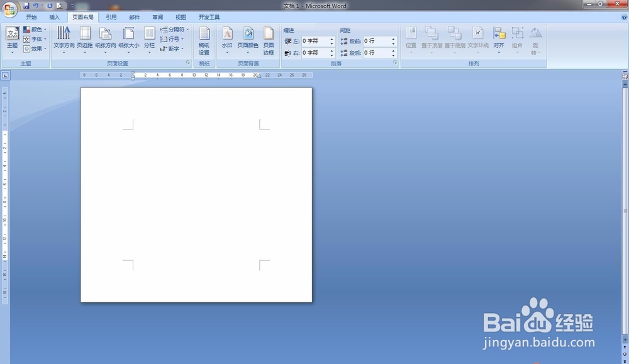The width and height of the screenshot is (629, 364).
Task: Open the 对齐 align menu
Action: [x=499, y=40]
